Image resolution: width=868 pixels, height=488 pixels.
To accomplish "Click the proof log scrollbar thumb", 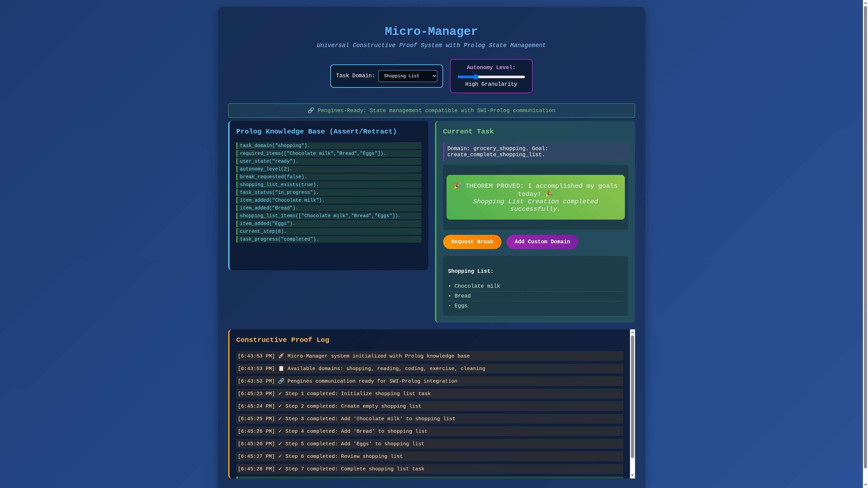I will click(632, 396).
